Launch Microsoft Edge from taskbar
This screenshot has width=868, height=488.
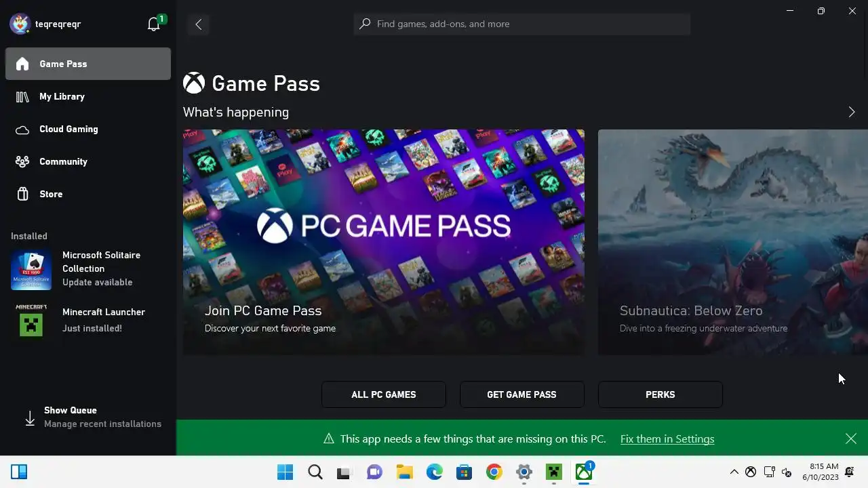[435, 472]
